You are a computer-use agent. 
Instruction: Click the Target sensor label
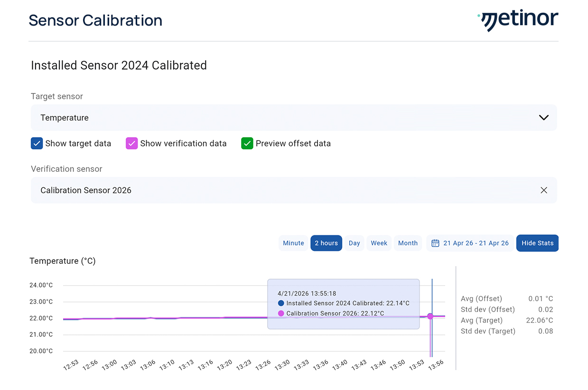point(57,96)
